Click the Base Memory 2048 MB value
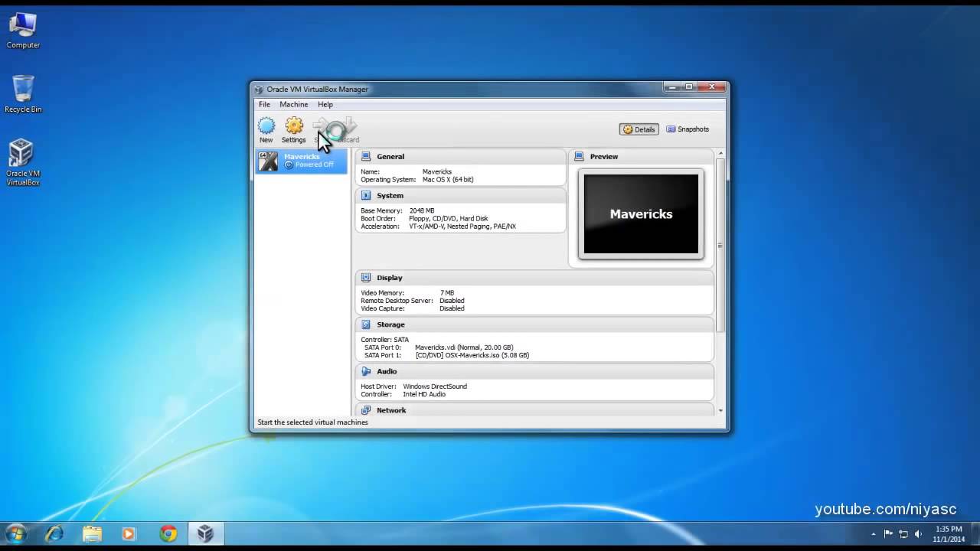Viewport: 980px width, 551px height. click(x=422, y=210)
